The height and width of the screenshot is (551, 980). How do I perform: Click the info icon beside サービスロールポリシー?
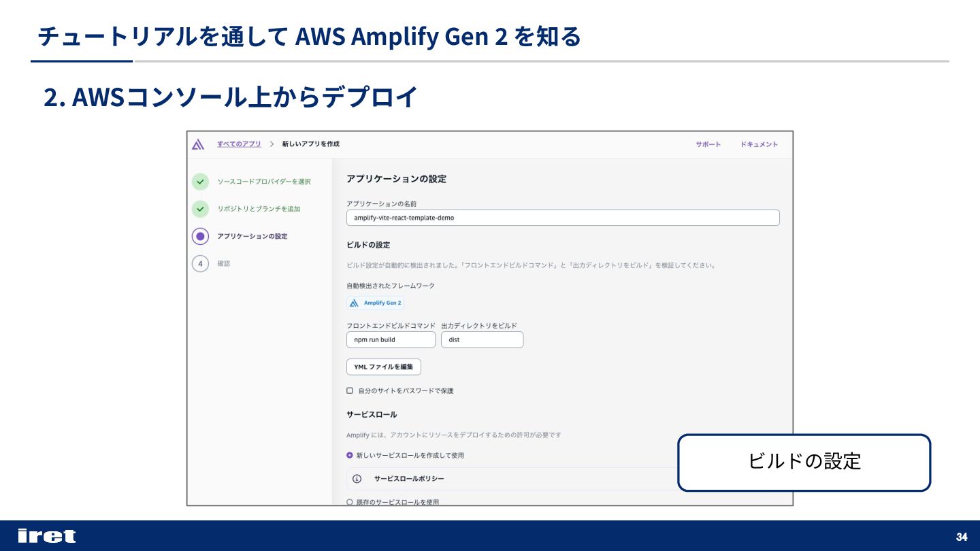(x=357, y=479)
